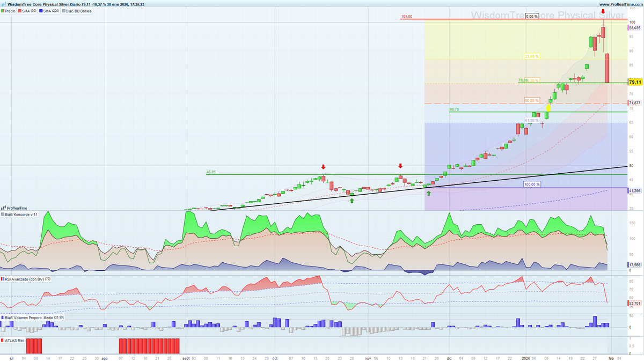Click the chart title WisdomTree Core Physical Silver Diario

45,4
